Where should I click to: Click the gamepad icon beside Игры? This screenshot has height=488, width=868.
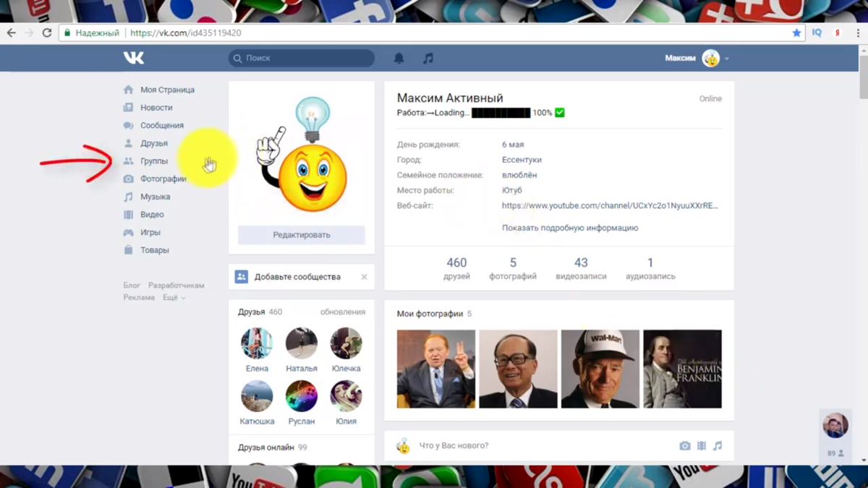coord(128,232)
